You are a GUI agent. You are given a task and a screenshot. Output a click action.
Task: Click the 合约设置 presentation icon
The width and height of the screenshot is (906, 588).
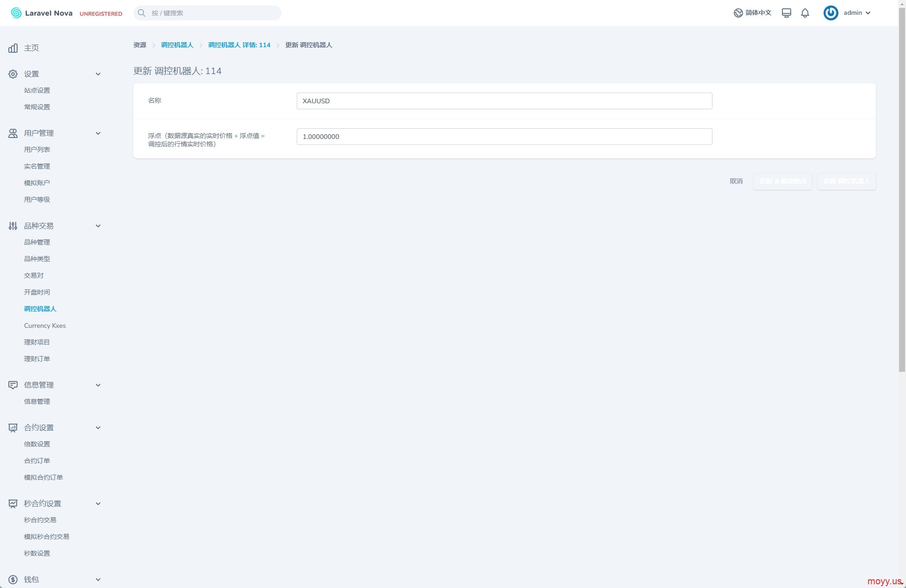[13, 428]
